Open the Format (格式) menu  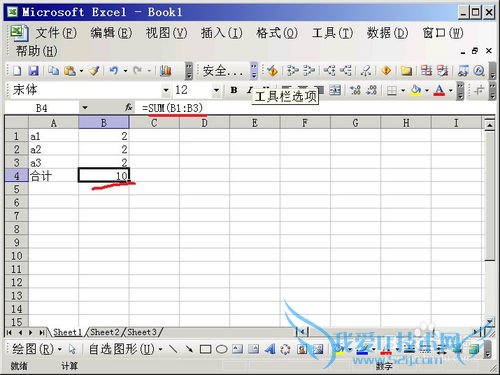(277, 33)
